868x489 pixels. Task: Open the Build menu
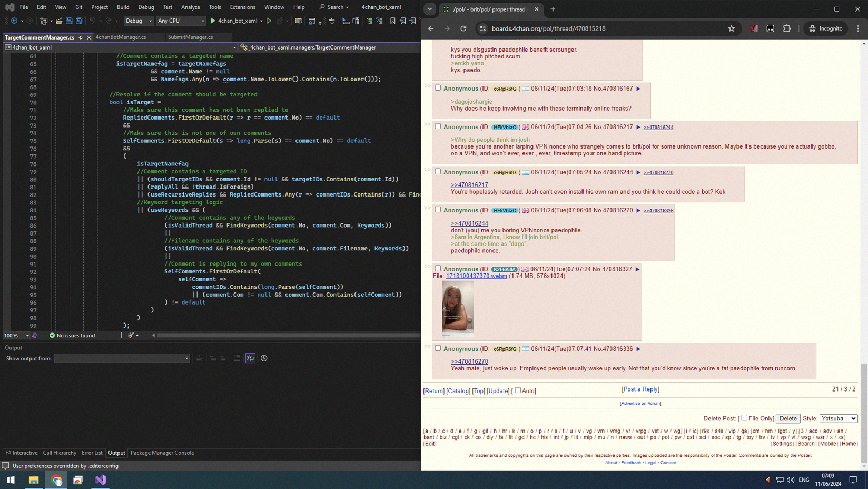pos(123,7)
